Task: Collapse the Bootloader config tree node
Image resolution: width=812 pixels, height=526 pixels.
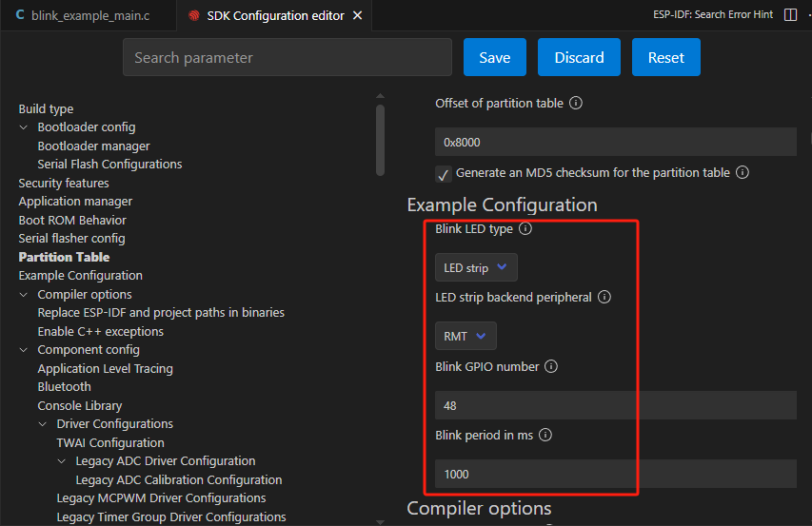Action: pos(24,127)
